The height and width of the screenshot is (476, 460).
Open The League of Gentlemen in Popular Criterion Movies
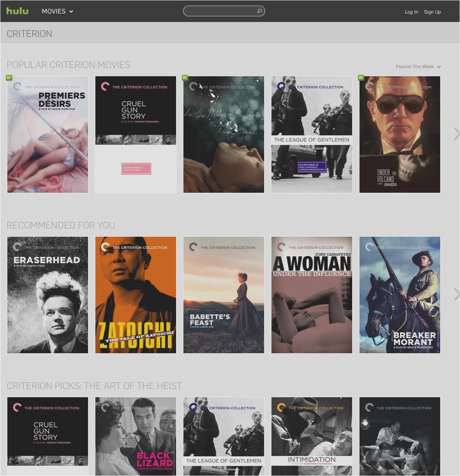[x=312, y=134]
